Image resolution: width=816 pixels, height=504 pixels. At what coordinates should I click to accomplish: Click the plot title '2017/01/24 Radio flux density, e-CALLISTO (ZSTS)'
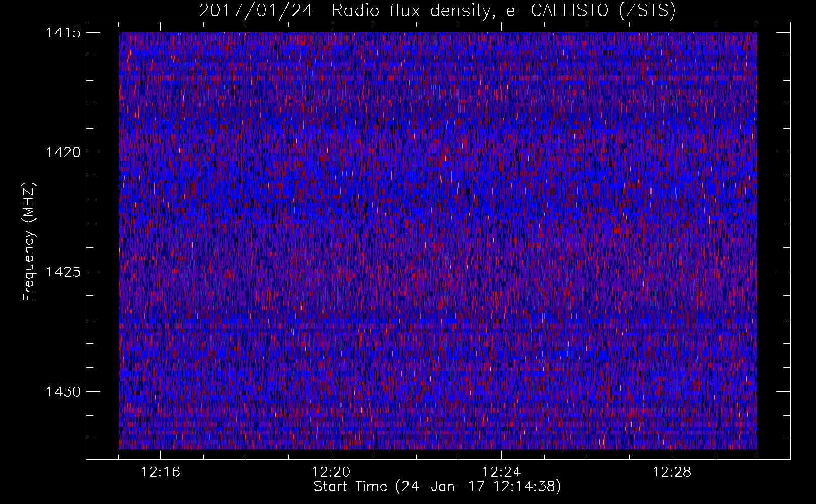(437, 11)
